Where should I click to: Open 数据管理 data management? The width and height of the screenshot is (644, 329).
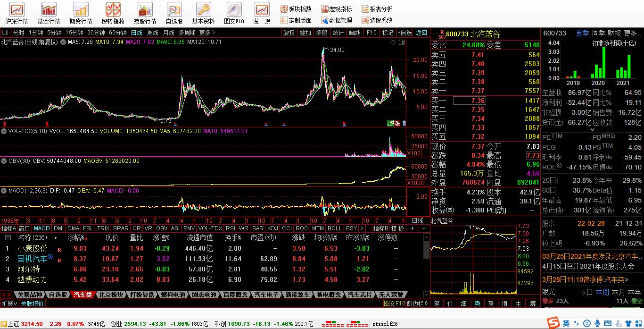click(337, 20)
